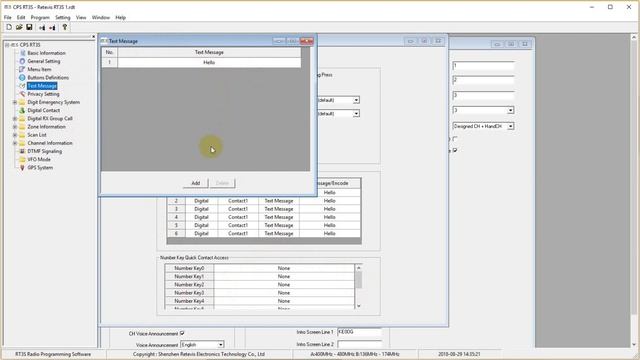The height and width of the screenshot is (360, 640).
Task: Click the Number Key3 row label
Action: pos(189,293)
